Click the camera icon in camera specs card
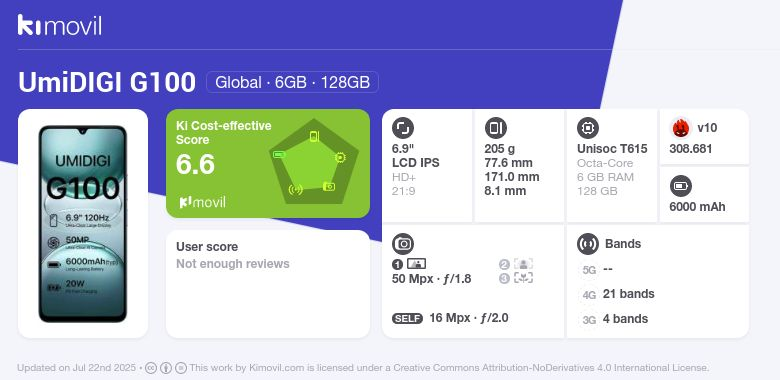Image resolution: width=780 pixels, height=380 pixels. point(403,244)
